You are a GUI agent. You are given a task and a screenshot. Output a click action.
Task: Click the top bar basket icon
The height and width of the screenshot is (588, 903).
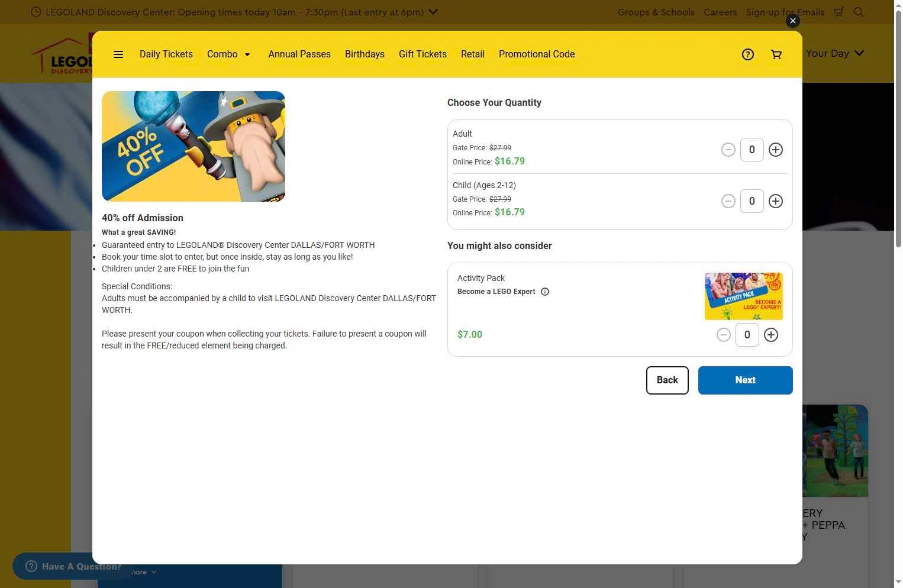click(838, 12)
